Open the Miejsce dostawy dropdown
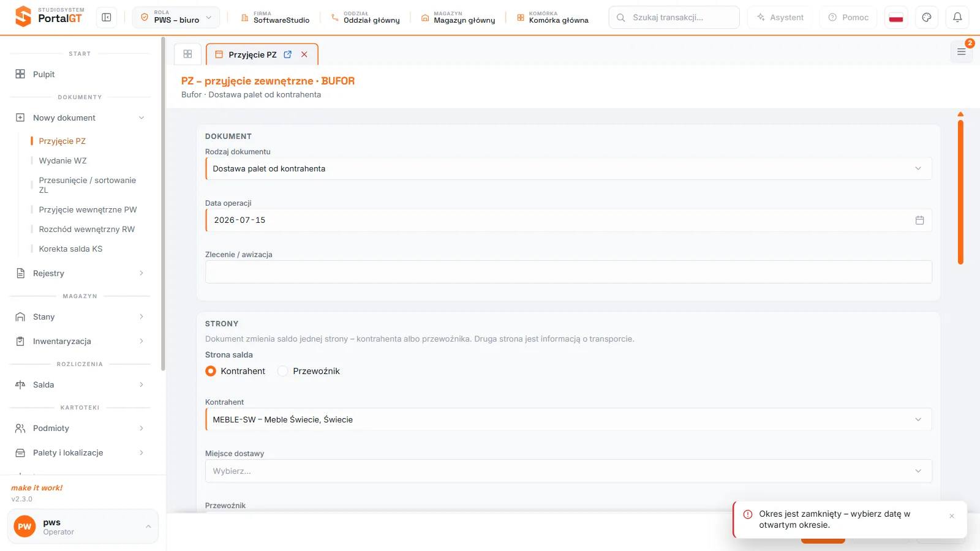This screenshot has height=551, width=980. (x=568, y=471)
